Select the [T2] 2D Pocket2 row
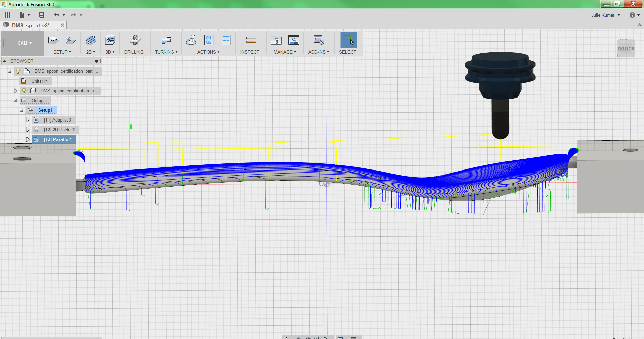This screenshot has width=644, height=339. click(x=56, y=130)
